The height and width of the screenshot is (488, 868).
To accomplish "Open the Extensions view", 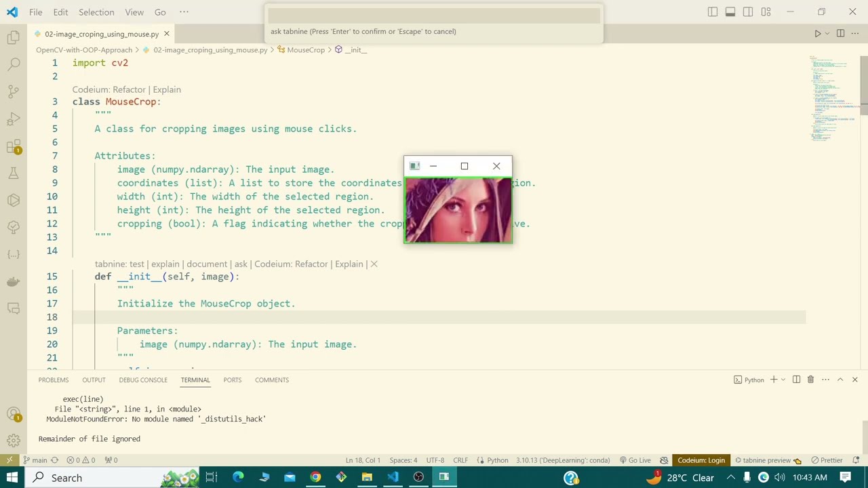I will (x=14, y=146).
